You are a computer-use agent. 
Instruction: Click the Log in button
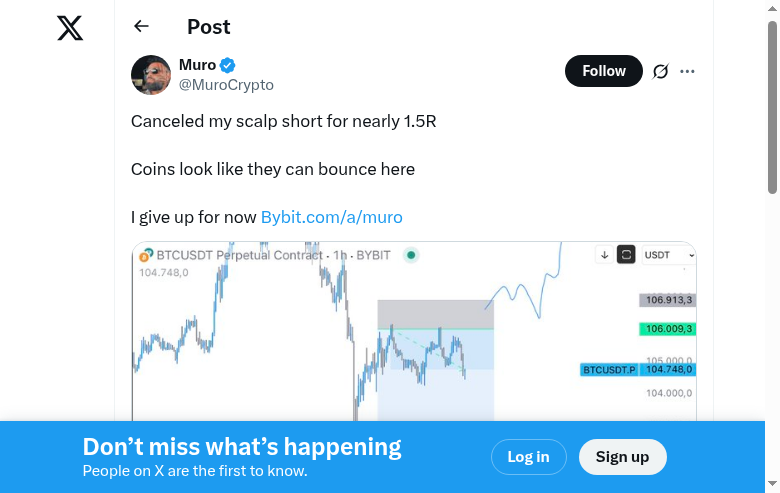pyautogui.click(x=528, y=457)
